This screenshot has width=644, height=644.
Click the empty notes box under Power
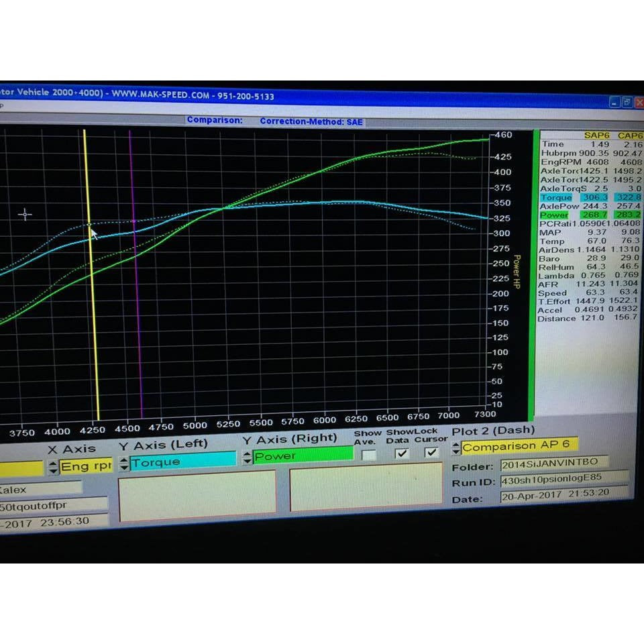point(366,487)
